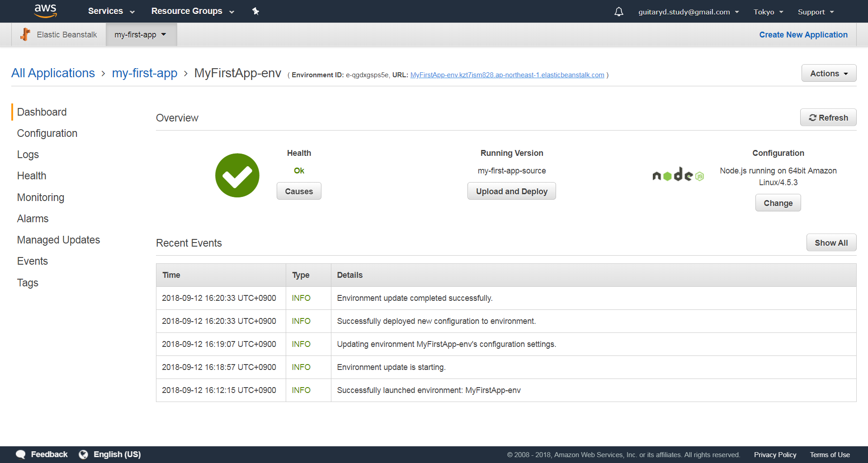Viewport: 868px width, 463px height.
Task: Open Tags in the sidebar
Action: [x=28, y=283]
